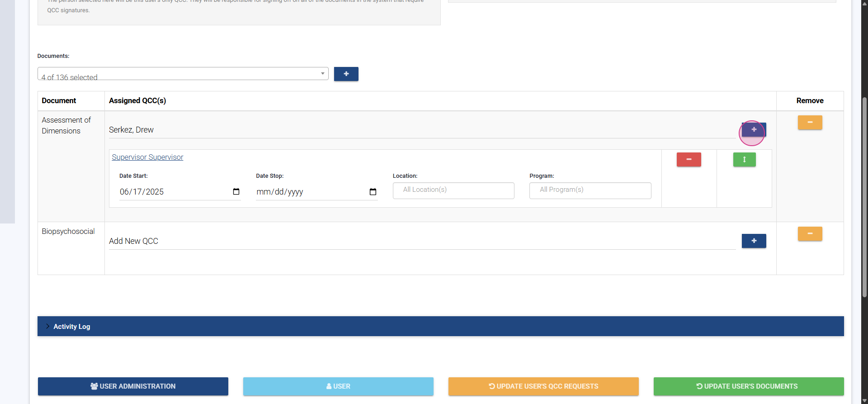Open the Serkez, Drew QCC selector
Screen dimensions: 868x404
click(420, 130)
